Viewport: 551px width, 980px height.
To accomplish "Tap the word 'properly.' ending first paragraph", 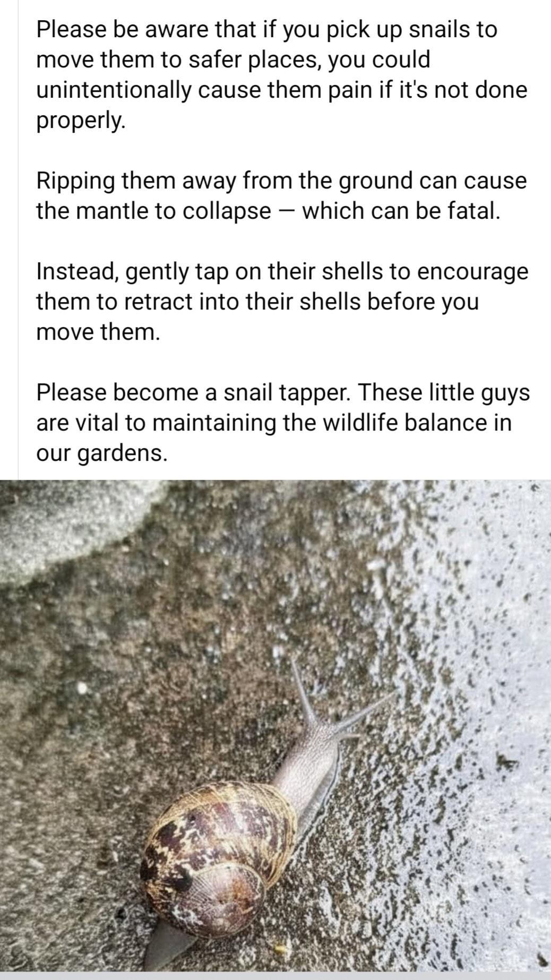I will 81,121.
